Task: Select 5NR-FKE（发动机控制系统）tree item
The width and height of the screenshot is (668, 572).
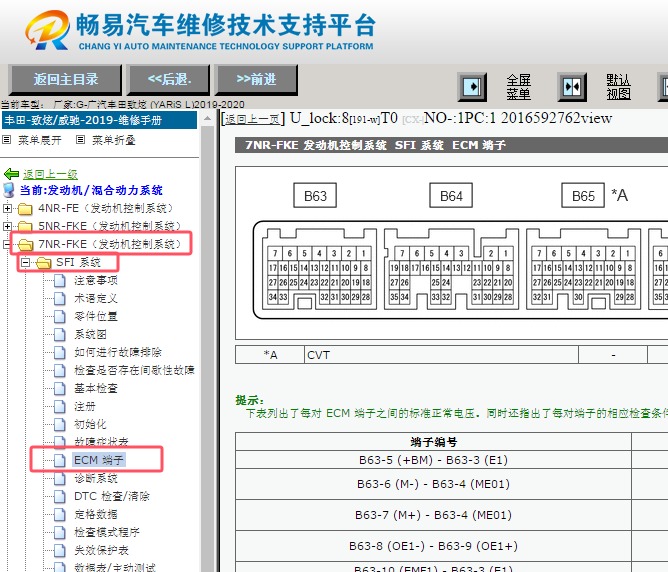Action: pyautogui.click(x=110, y=226)
